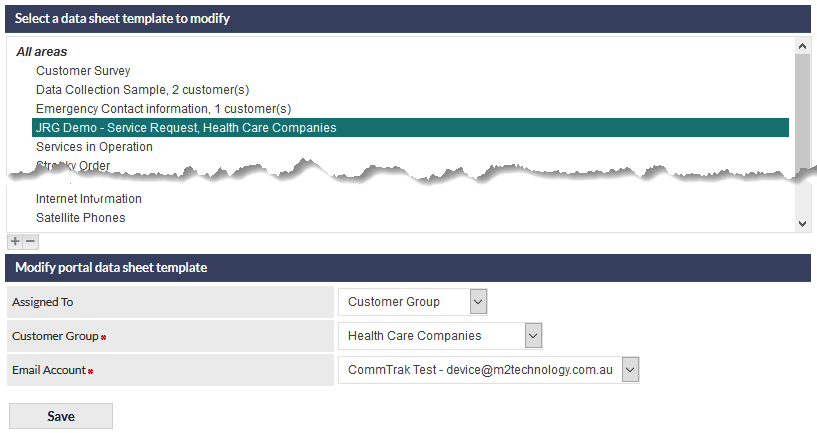This screenshot has height=433, width=817.
Task: Select Emergency Contact information template
Action: 163,109
